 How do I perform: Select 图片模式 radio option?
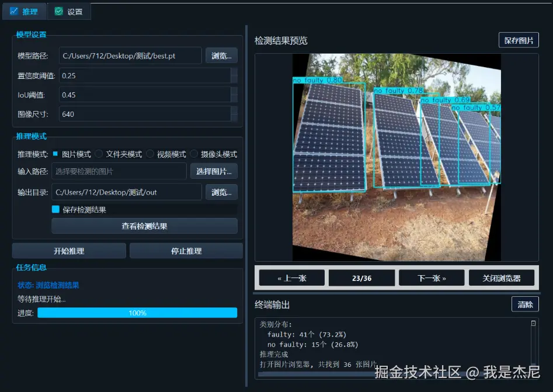(x=55, y=154)
